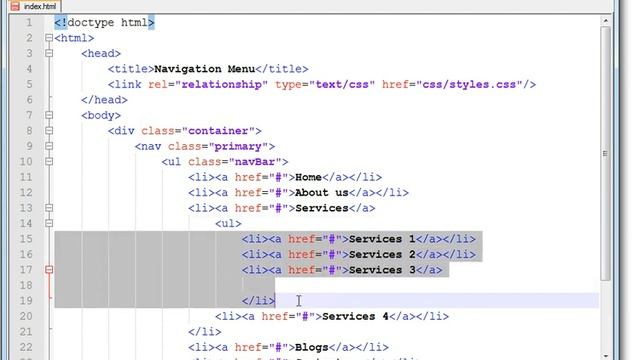Click the 'About us' link text
The height and width of the screenshot is (360, 640).
[322, 193]
